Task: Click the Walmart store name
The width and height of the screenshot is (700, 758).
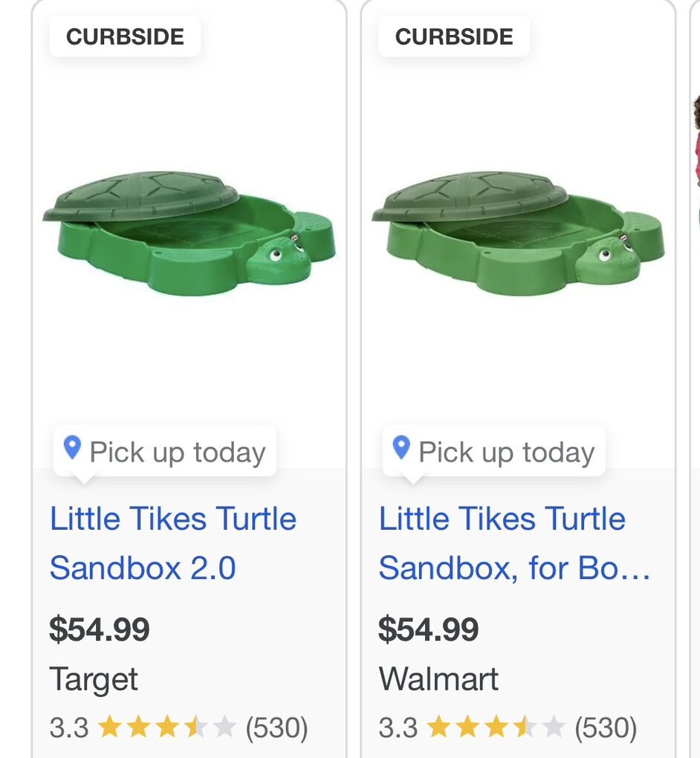Action: click(438, 679)
